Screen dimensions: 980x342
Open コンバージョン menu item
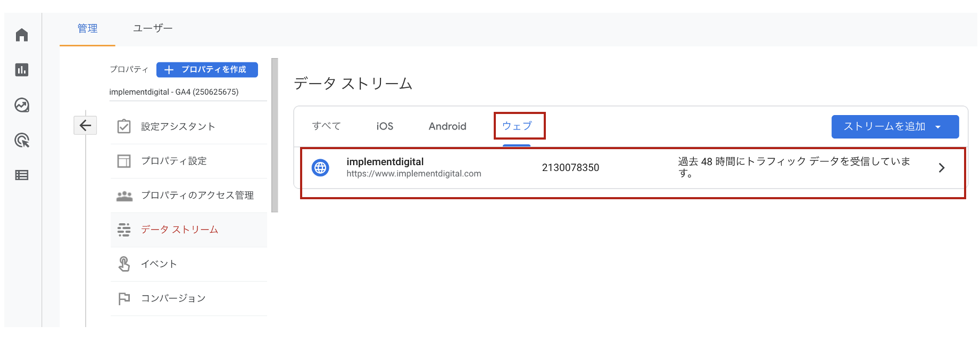(x=189, y=298)
